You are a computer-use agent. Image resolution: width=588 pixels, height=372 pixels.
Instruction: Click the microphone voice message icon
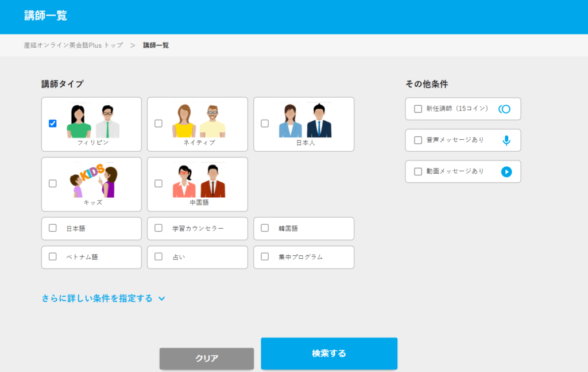click(x=506, y=140)
